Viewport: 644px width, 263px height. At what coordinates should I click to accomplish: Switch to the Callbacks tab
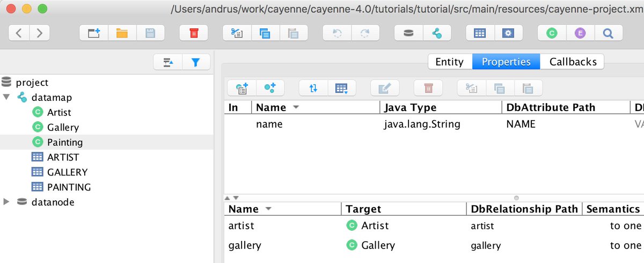tap(573, 62)
